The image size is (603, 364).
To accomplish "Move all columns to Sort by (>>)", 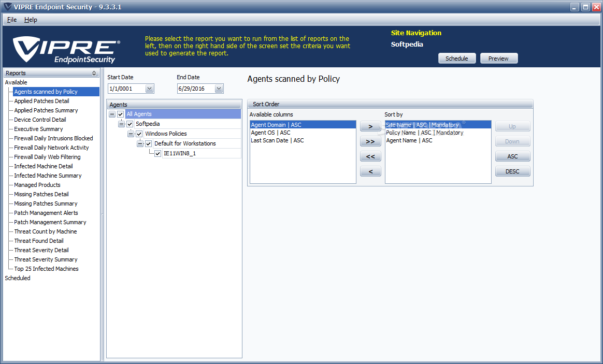I will click(370, 141).
